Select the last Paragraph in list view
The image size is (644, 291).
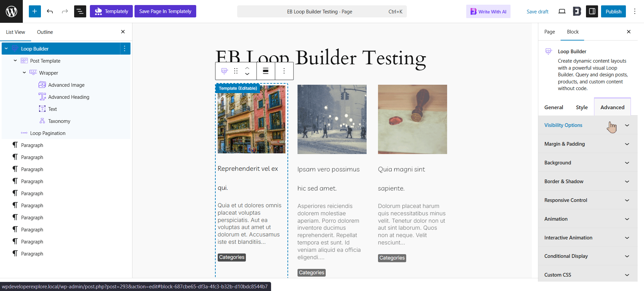point(32,254)
